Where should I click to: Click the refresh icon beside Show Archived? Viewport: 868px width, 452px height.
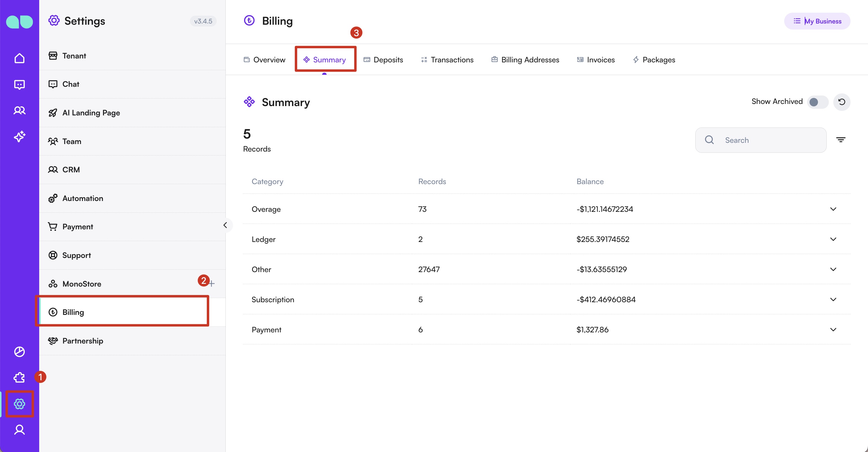coord(841,102)
